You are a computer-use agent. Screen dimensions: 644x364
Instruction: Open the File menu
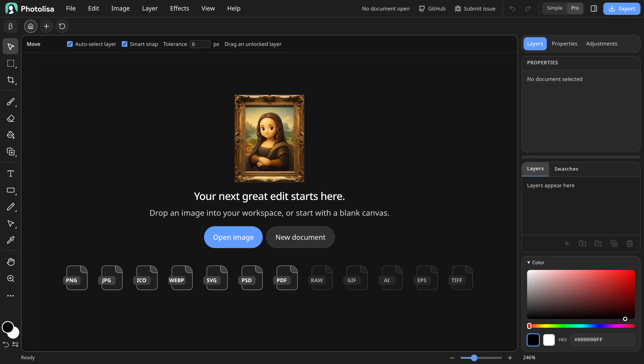click(71, 9)
